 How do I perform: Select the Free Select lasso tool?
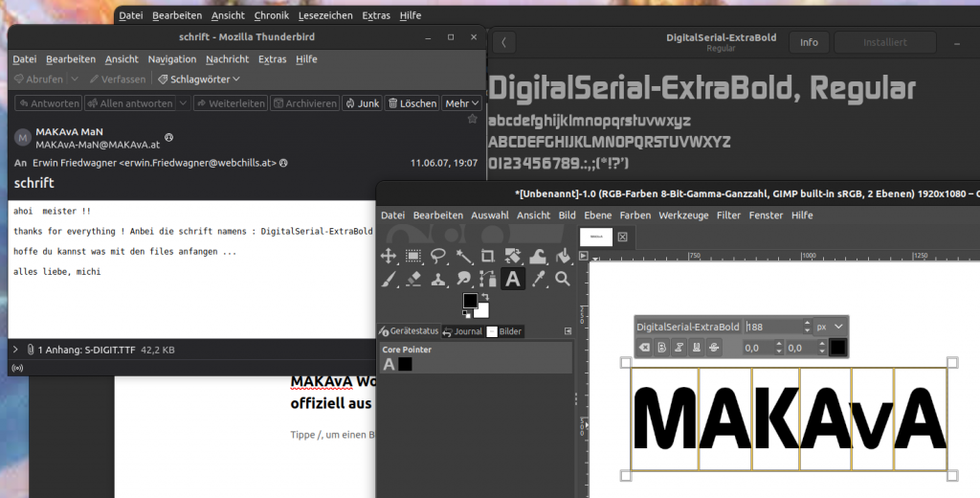[438, 256]
